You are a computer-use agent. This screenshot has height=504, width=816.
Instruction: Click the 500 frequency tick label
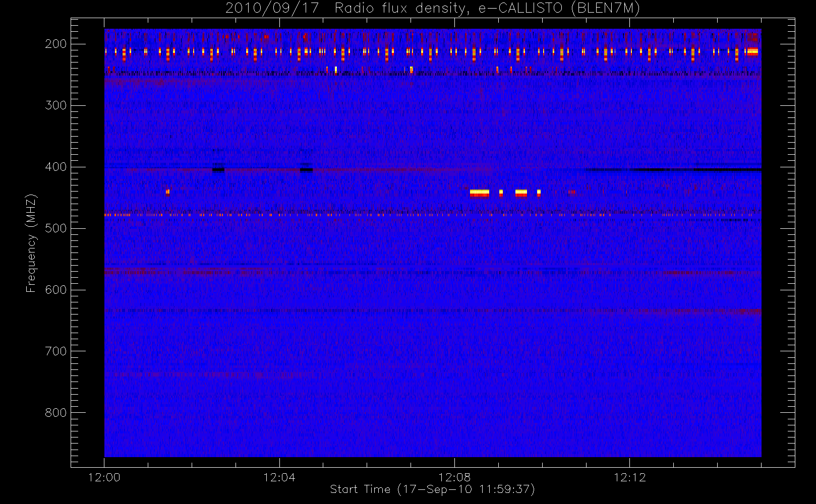[x=56, y=228]
